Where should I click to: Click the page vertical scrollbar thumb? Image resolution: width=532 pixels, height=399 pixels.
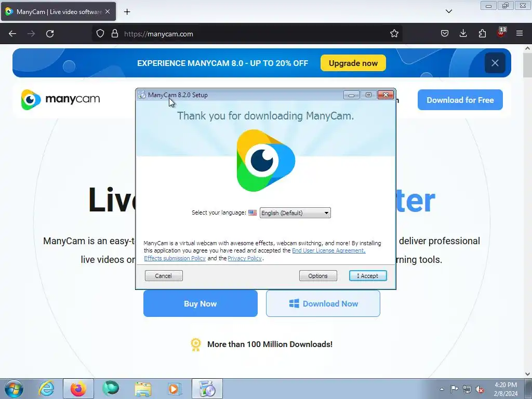[528, 65]
